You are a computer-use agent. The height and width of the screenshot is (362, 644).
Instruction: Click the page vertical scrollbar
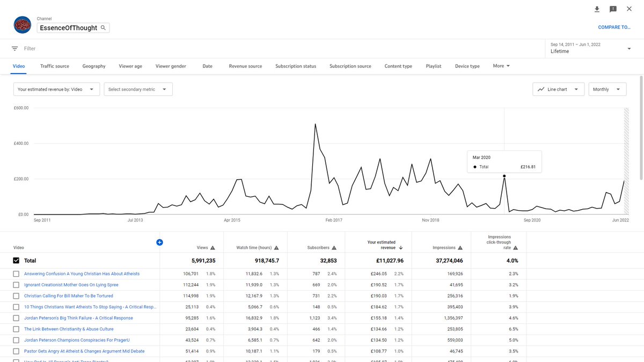click(641, 129)
